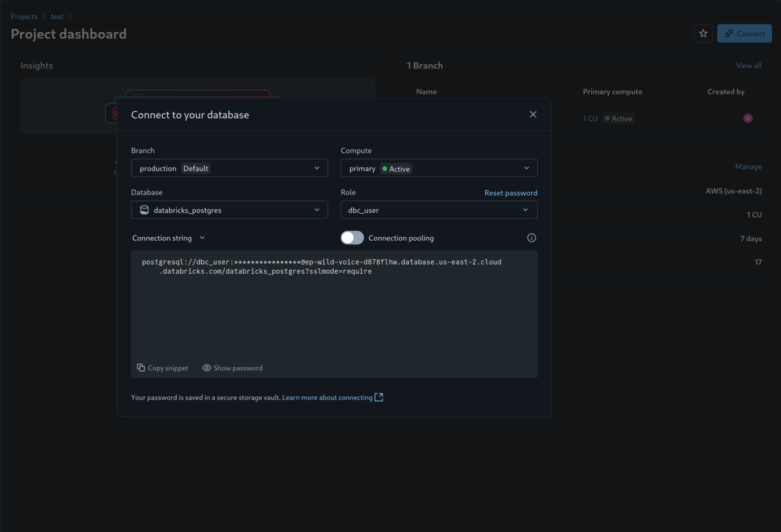Click the Active status badge in branch row
This screenshot has height=532, width=781.
pos(618,118)
